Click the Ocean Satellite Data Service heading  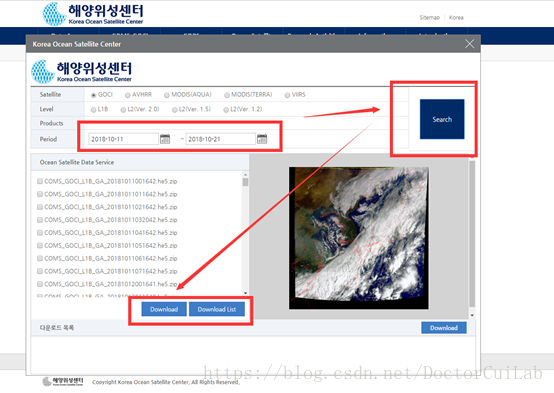coord(77,162)
